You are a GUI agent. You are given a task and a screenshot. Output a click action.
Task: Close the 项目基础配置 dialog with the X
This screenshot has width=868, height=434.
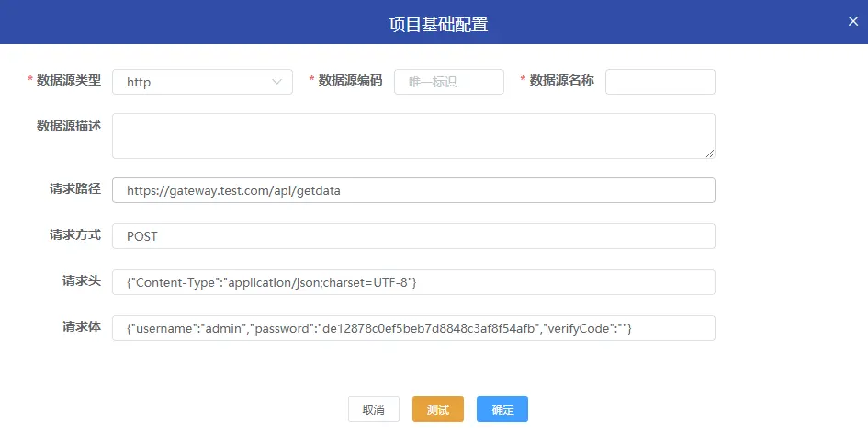click(x=852, y=22)
